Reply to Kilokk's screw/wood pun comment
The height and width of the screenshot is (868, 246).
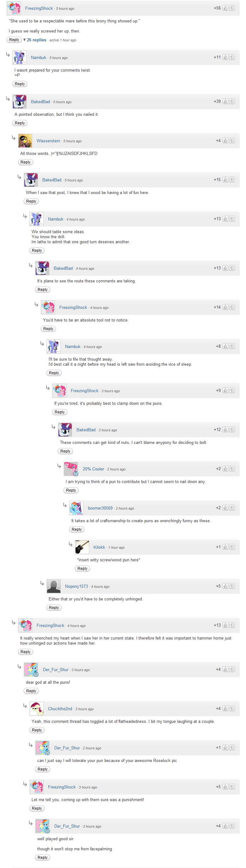82,568
